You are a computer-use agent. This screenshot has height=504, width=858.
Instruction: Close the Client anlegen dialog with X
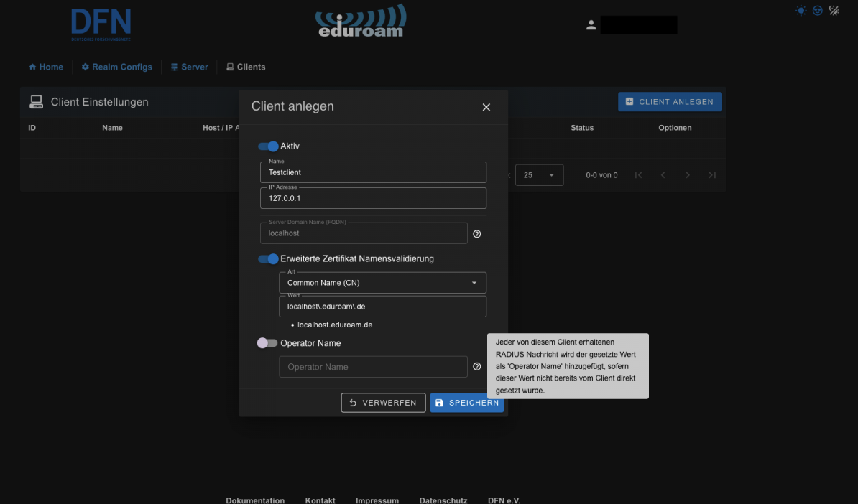[x=486, y=107]
